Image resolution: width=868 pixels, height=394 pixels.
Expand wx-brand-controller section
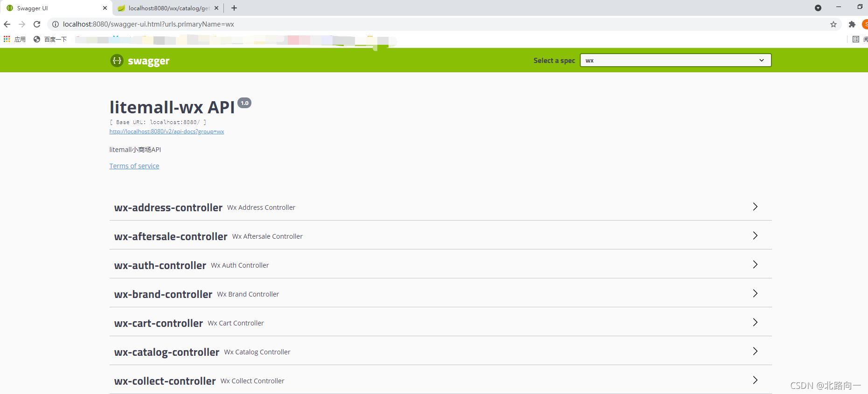[755, 293]
